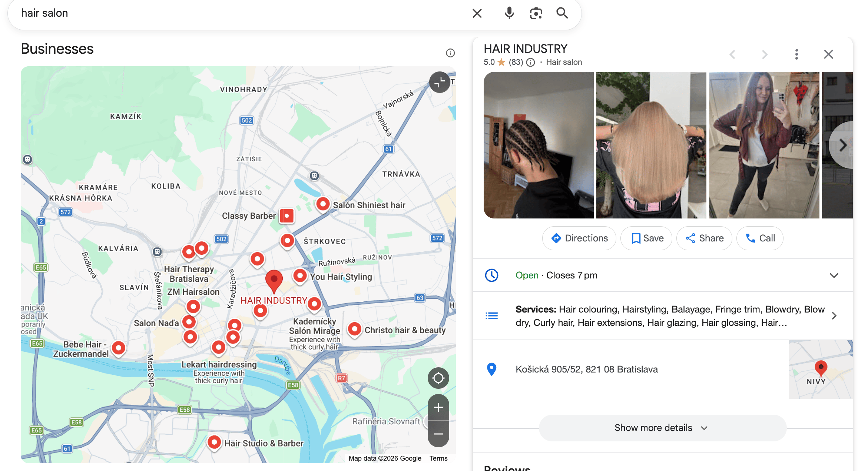The image size is (868, 471).
Task: Click the magnifying glass search icon
Action: pyautogui.click(x=562, y=13)
